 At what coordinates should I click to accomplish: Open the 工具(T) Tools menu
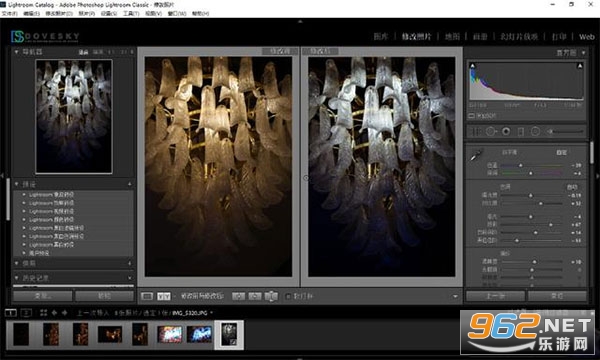click(131, 13)
